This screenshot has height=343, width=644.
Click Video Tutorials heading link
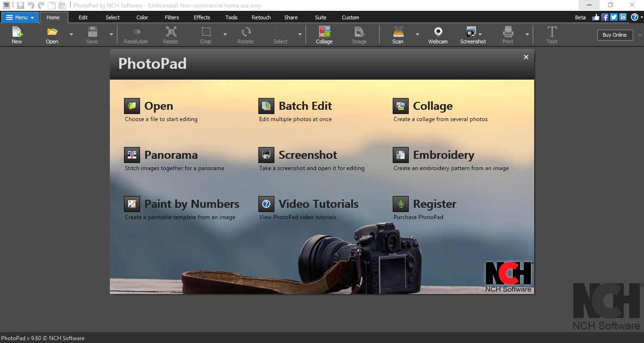(319, 204)
